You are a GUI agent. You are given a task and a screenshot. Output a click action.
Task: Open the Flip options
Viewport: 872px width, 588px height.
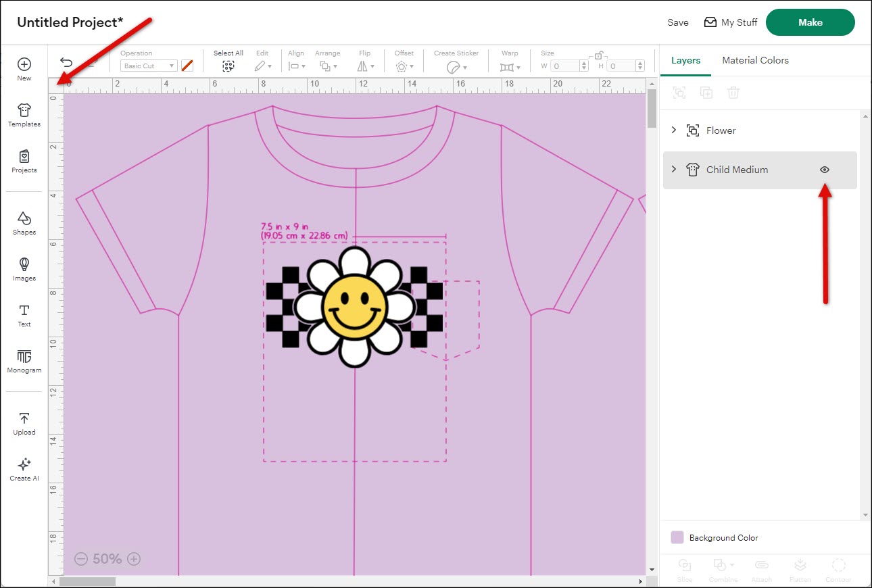(365, 66)
